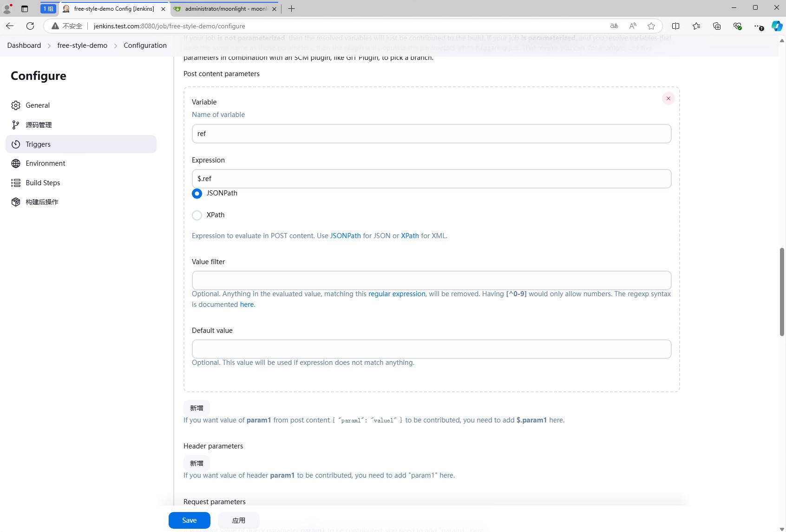The width and height of the screenshot is (786, 532).
Task: Click into the Value filter input field
Action: [431, 280]
